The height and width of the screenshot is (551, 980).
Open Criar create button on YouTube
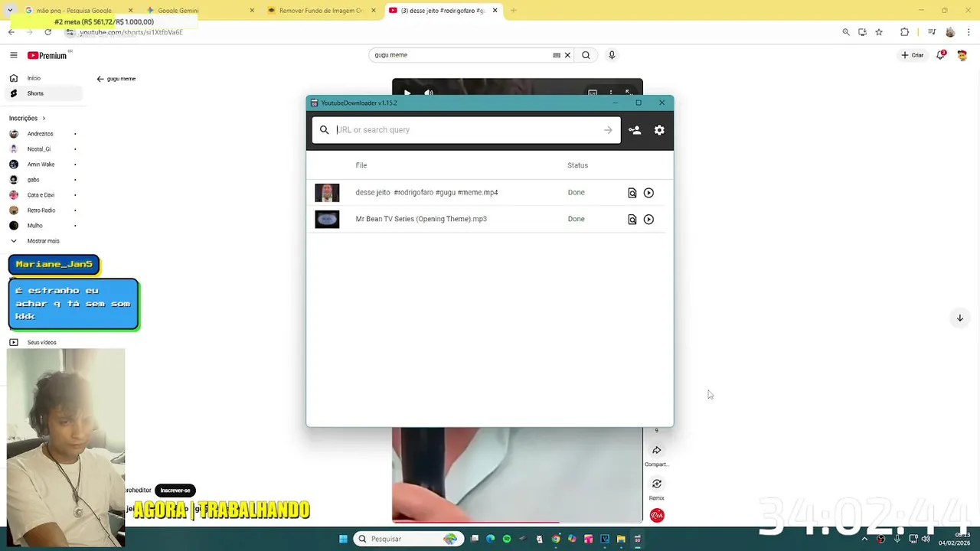click(x=913, y=55)
